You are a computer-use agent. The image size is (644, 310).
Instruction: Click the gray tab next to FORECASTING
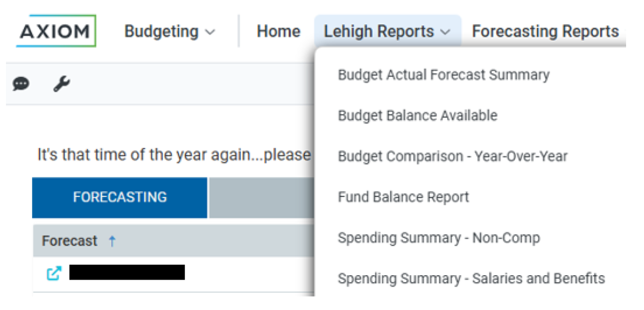coord(260,197)
